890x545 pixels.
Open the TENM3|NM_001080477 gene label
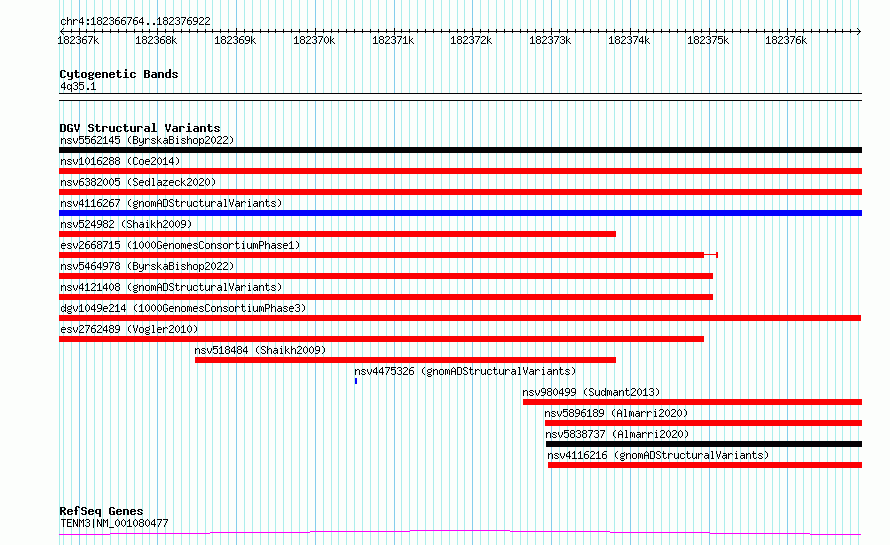(x=114, y=523)
